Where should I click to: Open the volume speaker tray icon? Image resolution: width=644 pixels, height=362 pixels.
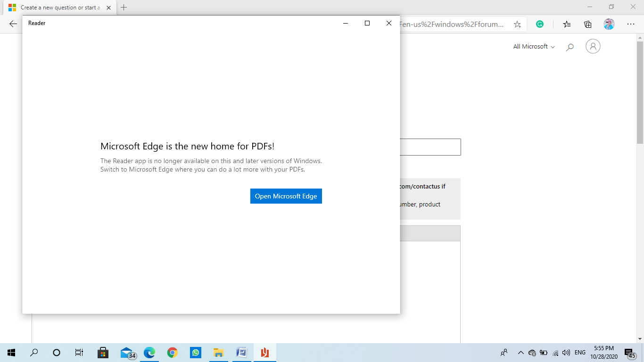(x=566, y=353)
